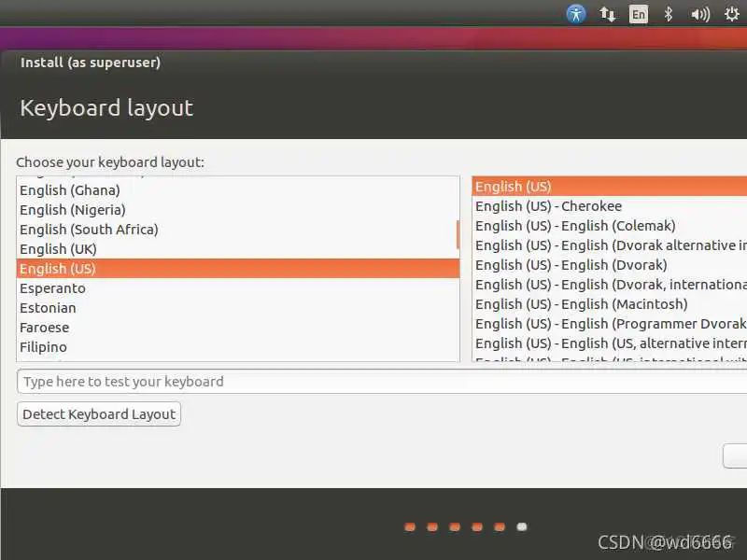Viewport: 747px width, 560px height.
Task: Open the sound volume menu
Action: pos(698,14)
